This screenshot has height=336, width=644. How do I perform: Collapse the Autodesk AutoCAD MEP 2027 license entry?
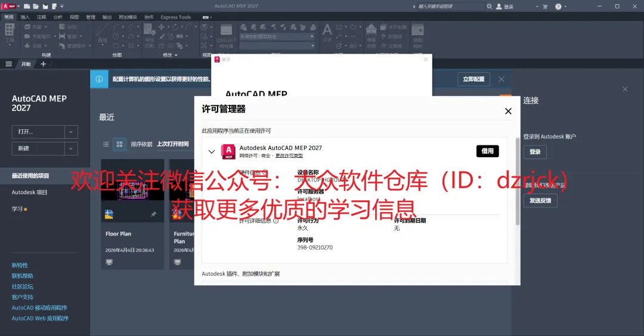[x=212, y=151]
